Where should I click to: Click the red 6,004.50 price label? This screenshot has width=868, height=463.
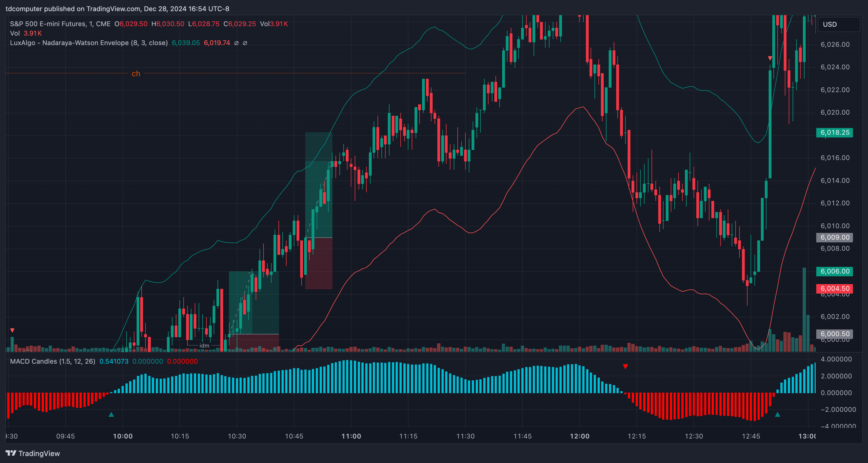[x=834, y=289]
